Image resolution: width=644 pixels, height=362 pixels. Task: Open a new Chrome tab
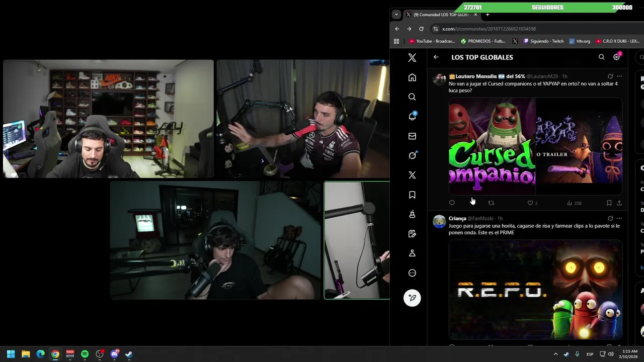tap(488, 15)
